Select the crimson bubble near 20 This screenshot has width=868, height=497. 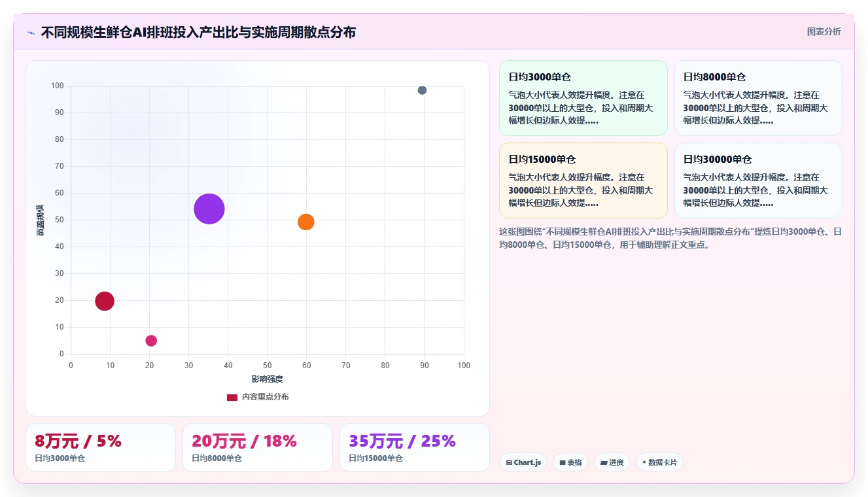[x=105, y=301]
